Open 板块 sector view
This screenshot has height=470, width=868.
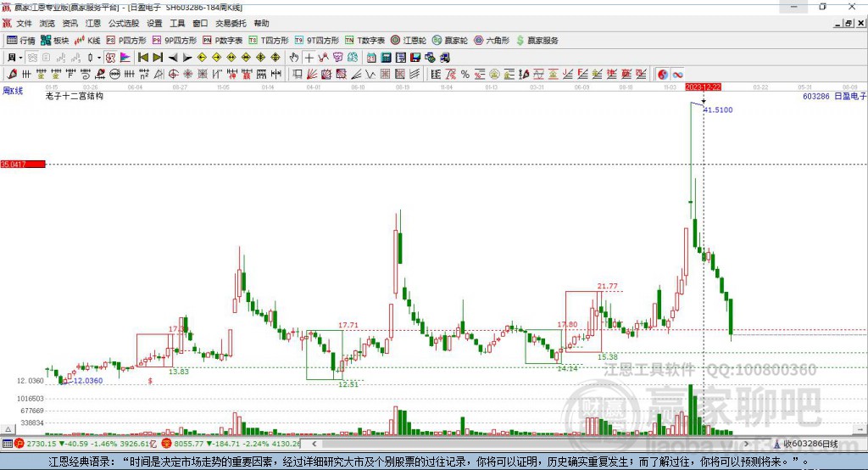pos(55,41)
